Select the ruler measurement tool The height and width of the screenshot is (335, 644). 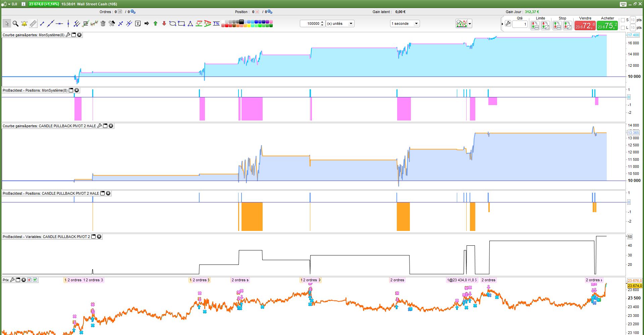tap(33, 23)
